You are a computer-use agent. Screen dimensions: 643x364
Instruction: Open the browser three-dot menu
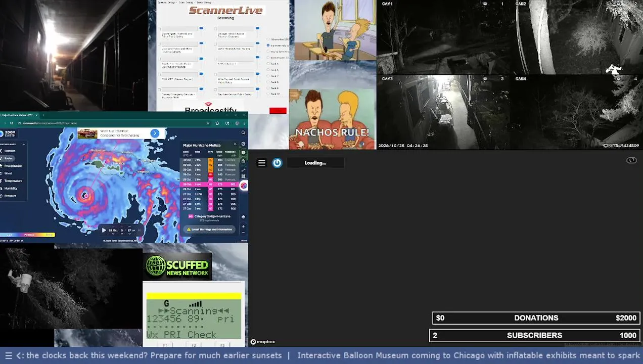click(x=244, y=123)
